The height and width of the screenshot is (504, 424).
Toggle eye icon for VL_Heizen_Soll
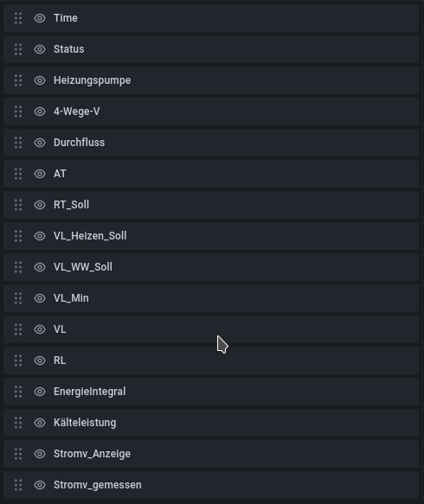click(40, 236)
